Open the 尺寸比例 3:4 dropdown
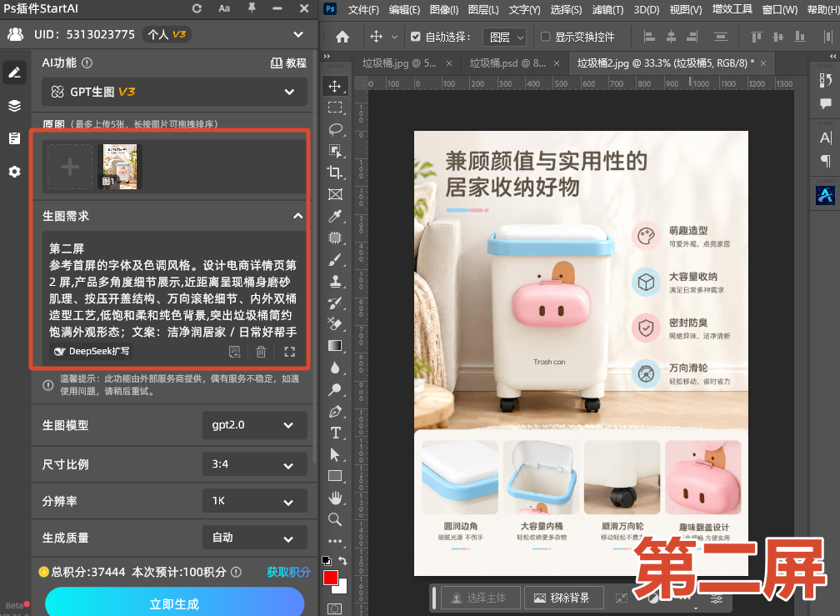Viewport: 840px width, 616px height. 255,464
